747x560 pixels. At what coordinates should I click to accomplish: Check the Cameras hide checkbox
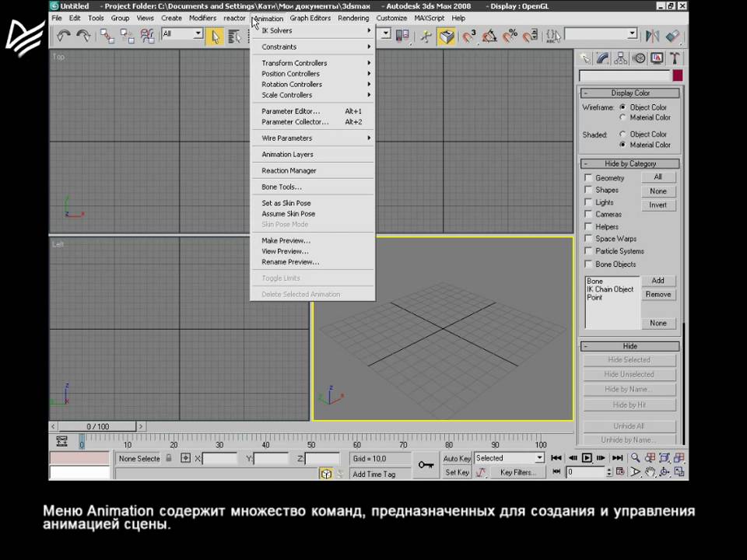[588, 215]
